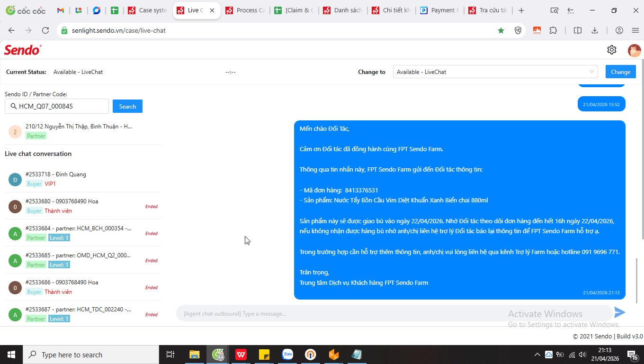Open conversation #2533680 - 0903768490 Hoa
This screenshot has height=364, width=644.
point(83,206)
